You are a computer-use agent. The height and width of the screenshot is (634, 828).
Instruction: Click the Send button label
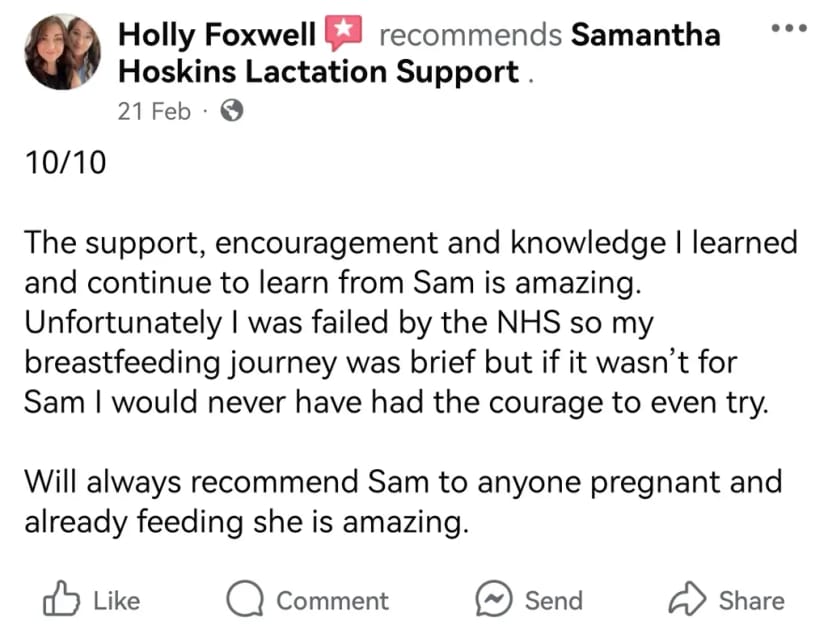tap(554, 601)
